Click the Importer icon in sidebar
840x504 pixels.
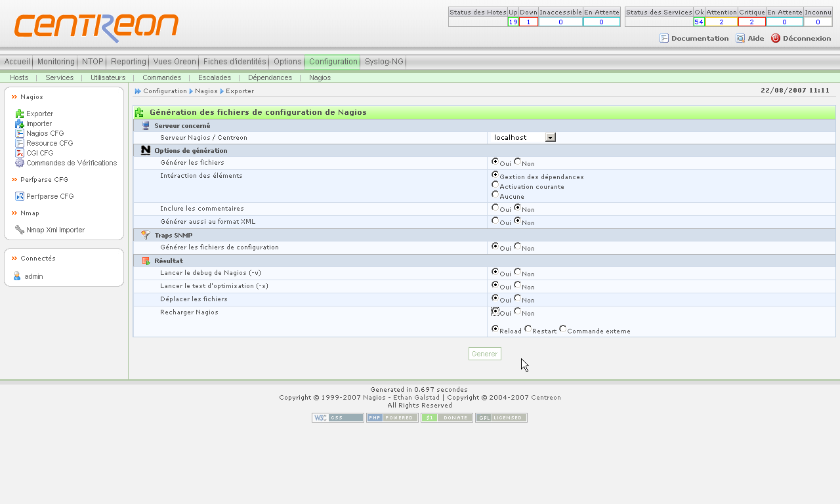pyautogui.click(x=19, y=123)
